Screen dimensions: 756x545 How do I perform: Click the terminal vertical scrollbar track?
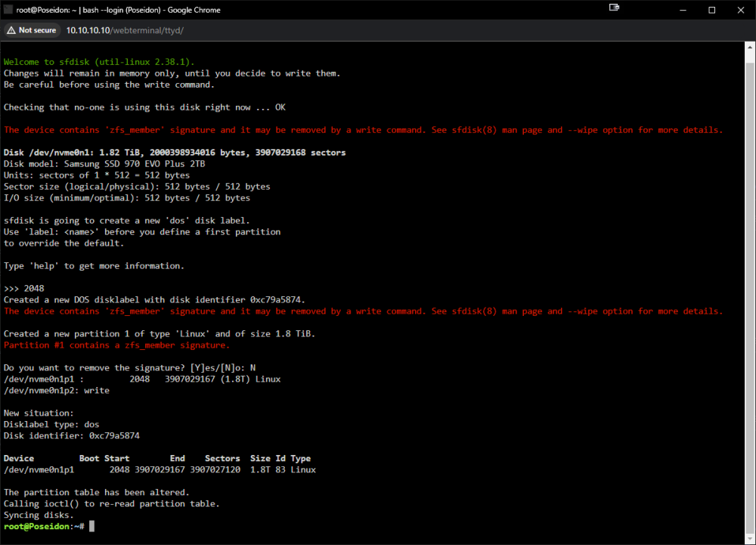click(x=750, y=293)
